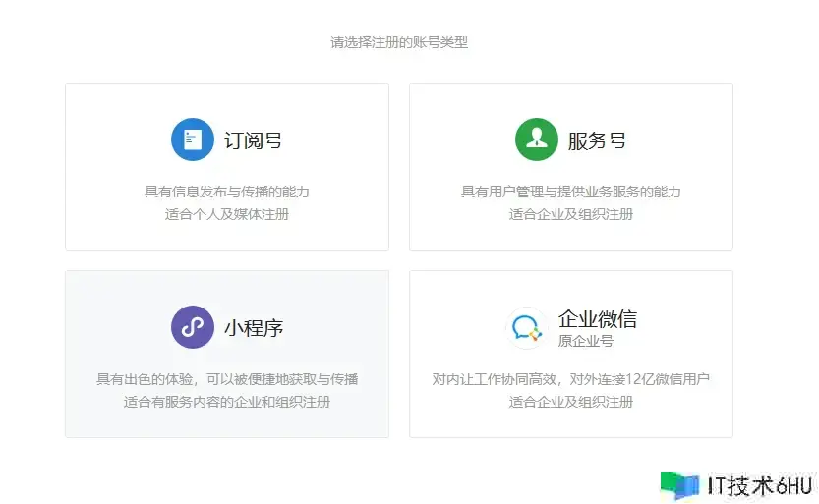Click the blue 订阅号 document icon
The height and width of the screenshot is (504, 819).
193,140
